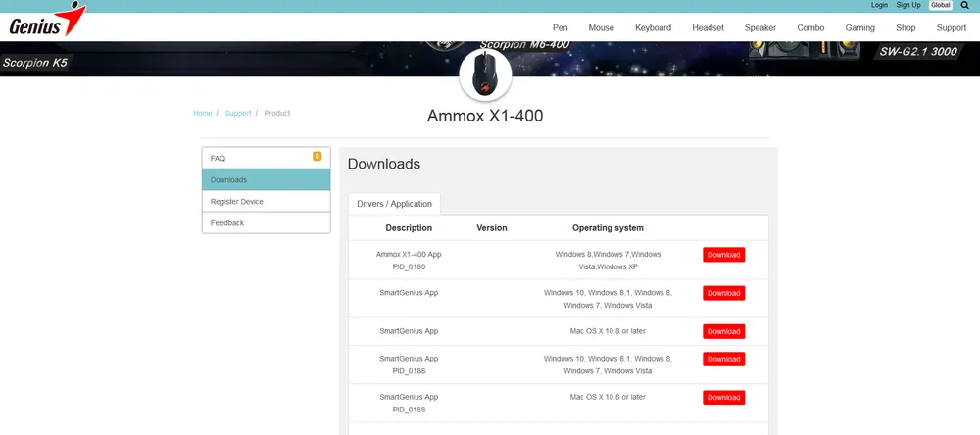Go to the Support menu item
The image size is (980, 435).
[x=951, y=28]
